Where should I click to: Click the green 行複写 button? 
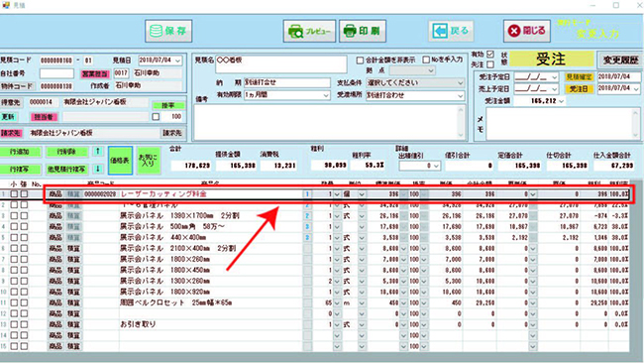tap(20, 169)
